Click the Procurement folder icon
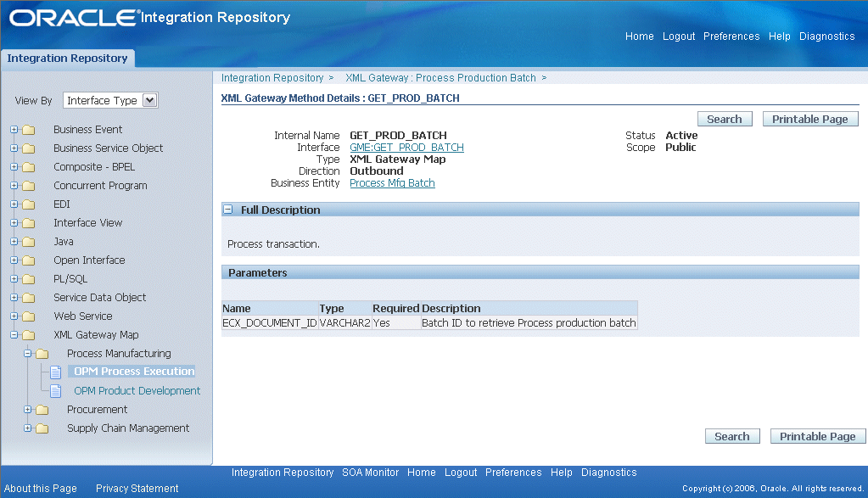Screen dimensions: 868x498 click(x=42, y=410)
